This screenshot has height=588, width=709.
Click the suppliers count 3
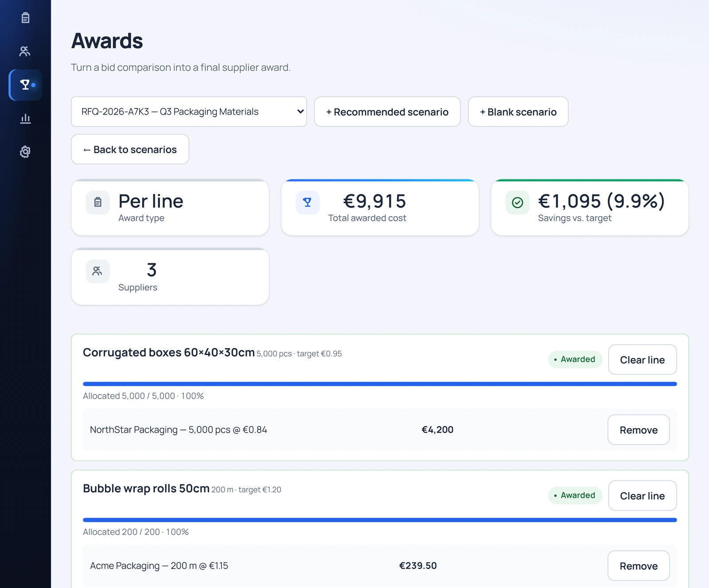point(152,270)
